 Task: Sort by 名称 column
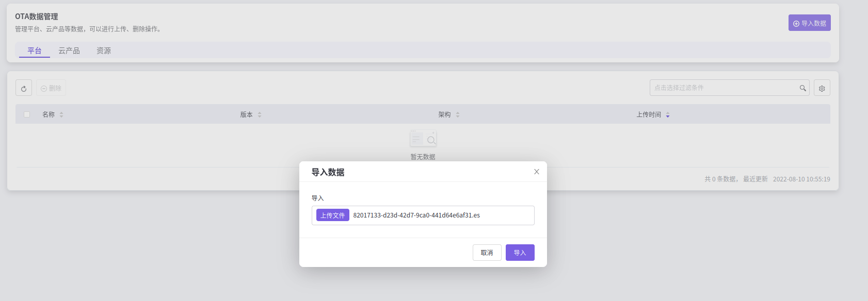click(x=61, y=114)
